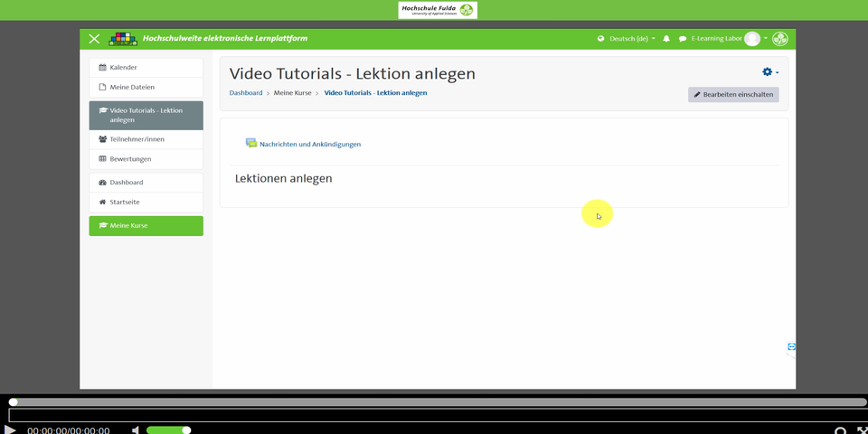Click Bearbeiten einschalten button
This screenshot has height=434, width=868.
(x=733, y=95)
